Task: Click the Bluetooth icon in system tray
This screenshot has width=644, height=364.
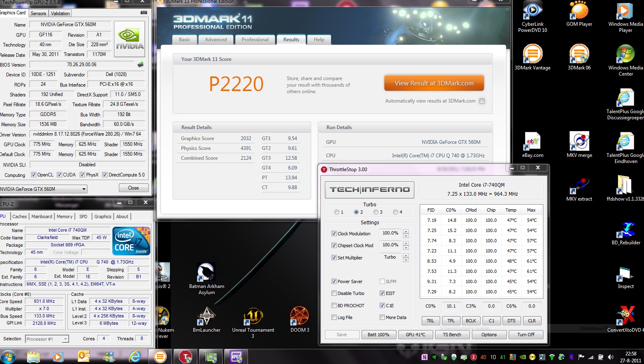Action: point(571,357)
